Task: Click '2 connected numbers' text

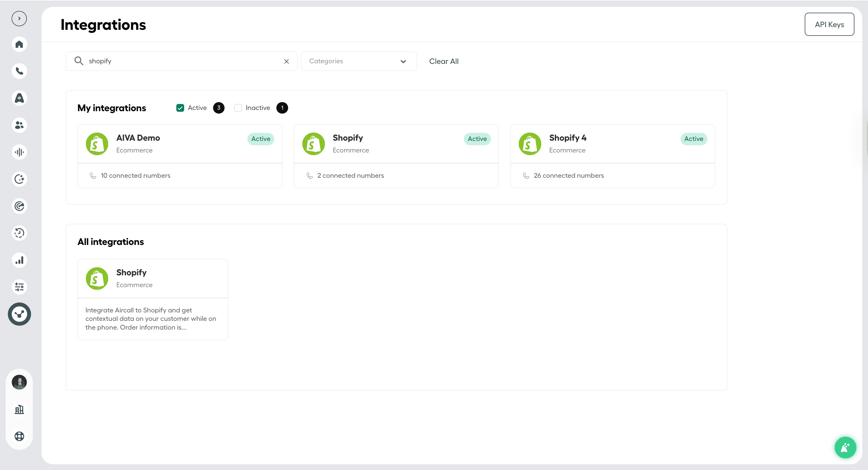Action: (x=351, y=176)
